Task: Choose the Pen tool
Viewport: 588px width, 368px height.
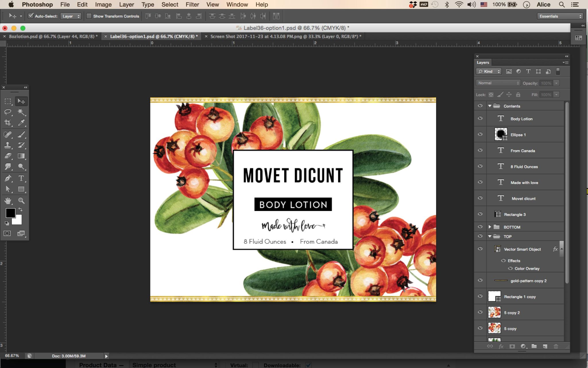Action: (8, 178)
